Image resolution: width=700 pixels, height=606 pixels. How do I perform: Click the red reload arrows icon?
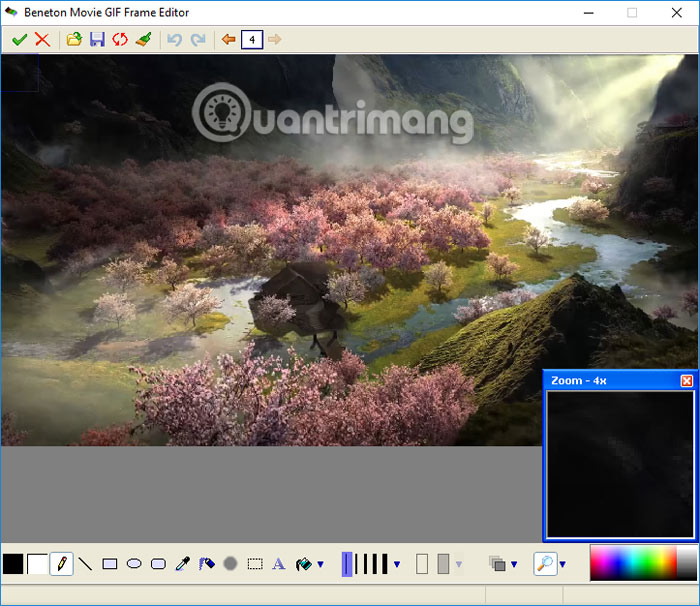click(120, 39)
